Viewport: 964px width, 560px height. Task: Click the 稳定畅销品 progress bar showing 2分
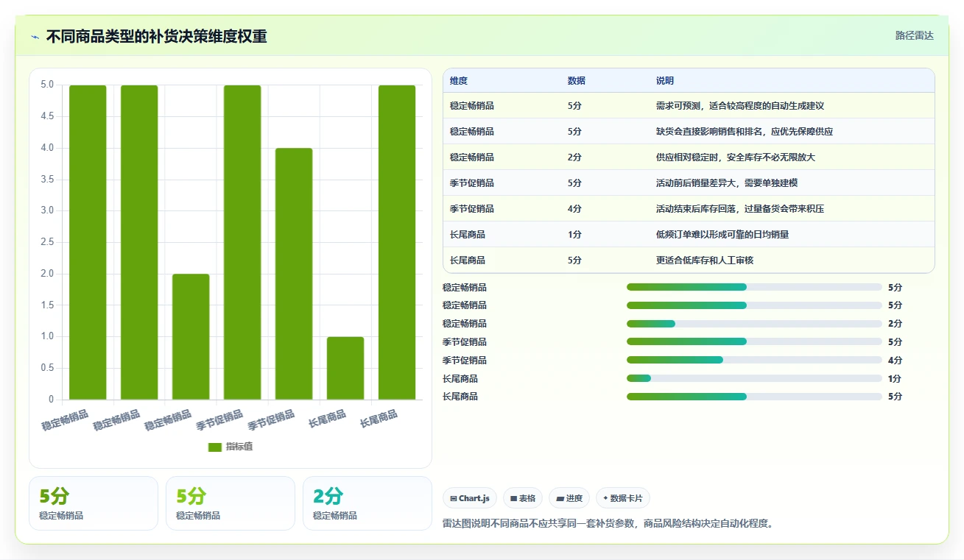click(x=754, y=324)
